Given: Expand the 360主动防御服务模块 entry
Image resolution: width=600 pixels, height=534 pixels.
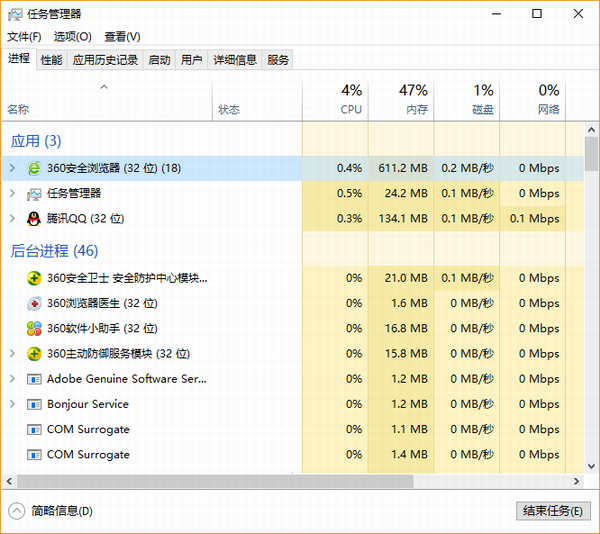Looking at the screenshot, I should point(13,353).
